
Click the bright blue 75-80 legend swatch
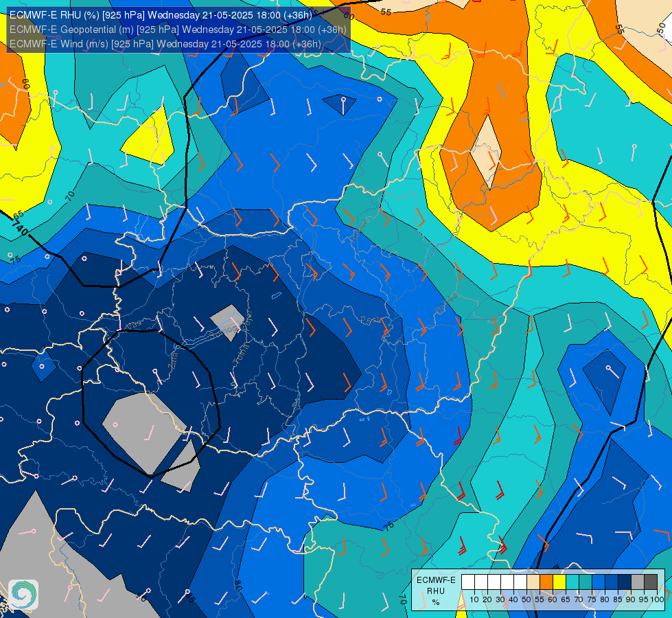599,582
